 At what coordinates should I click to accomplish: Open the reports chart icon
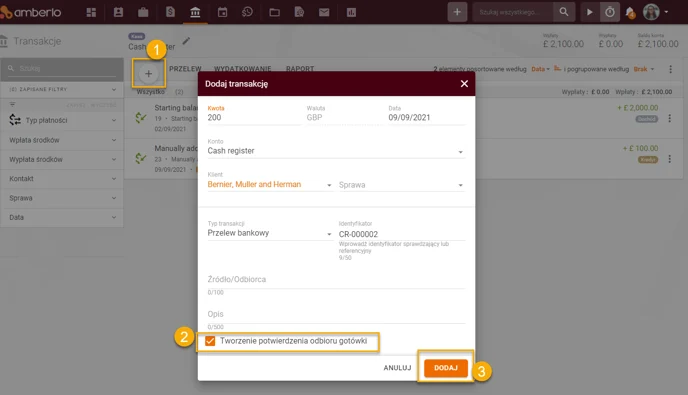pos(351,12)
